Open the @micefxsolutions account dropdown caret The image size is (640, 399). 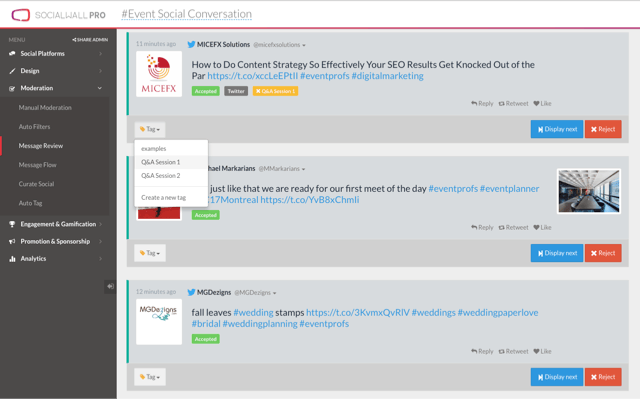[x=304, y=45]
